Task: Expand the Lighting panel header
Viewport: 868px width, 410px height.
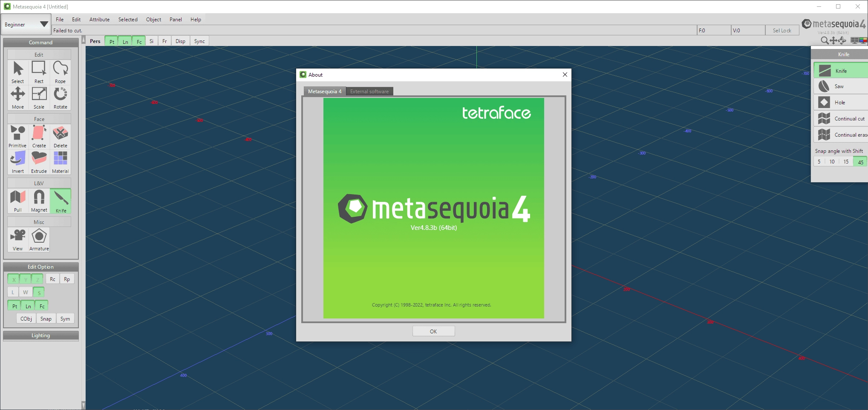Action: point(41,335)
